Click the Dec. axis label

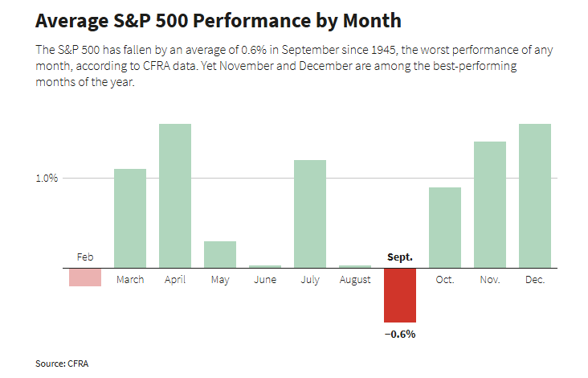535,280
